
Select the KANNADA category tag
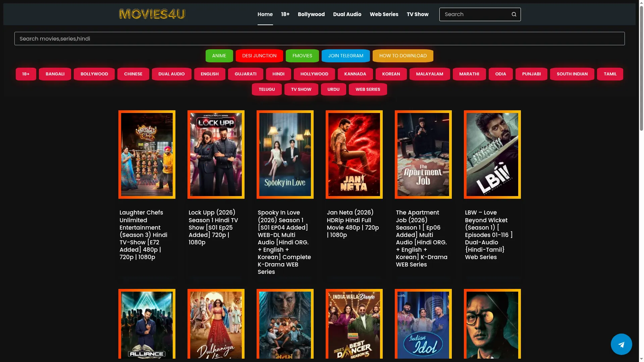point(355,74)
